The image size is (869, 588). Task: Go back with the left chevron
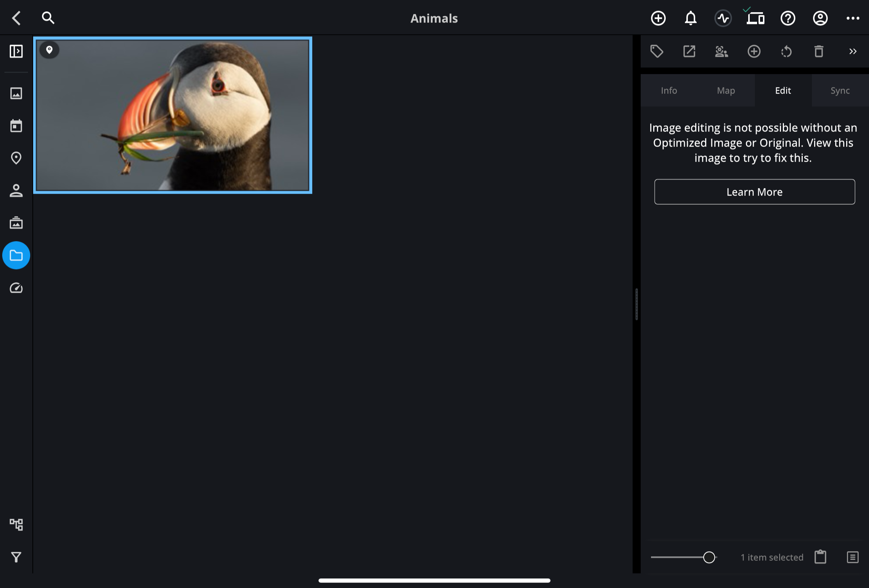click(x=16, y=18)
